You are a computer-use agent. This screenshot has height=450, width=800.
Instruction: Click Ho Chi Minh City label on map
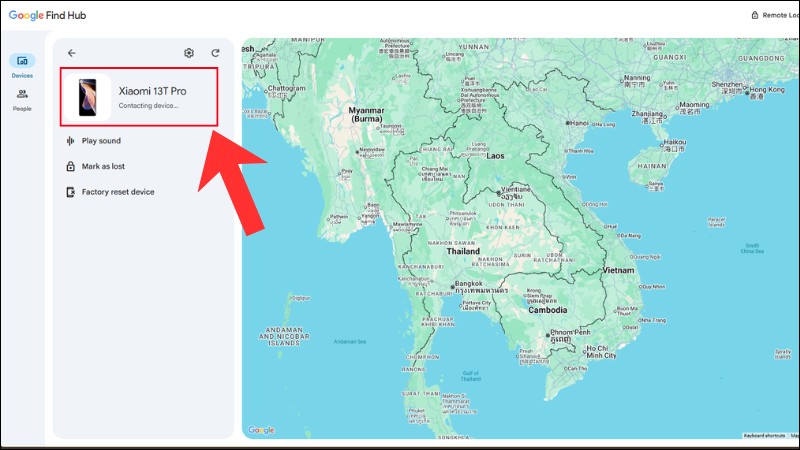pyautogui.click(x=601, y=352)
